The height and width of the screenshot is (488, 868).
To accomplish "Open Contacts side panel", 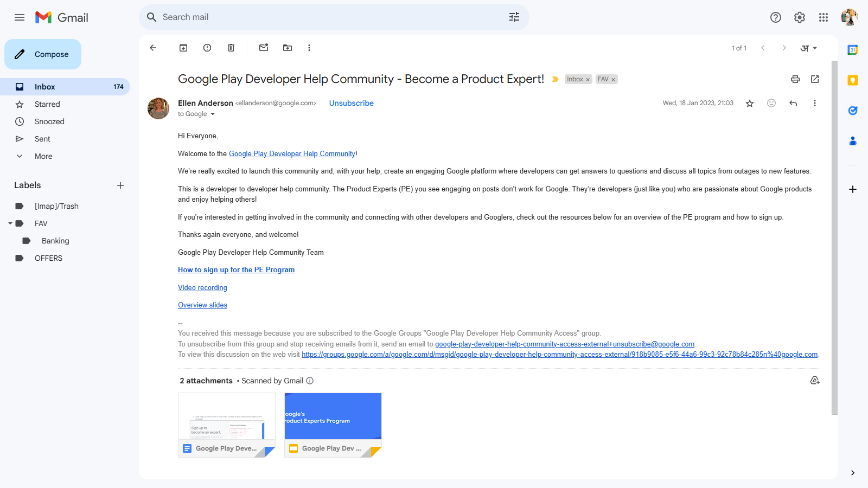I will (x=853, y=141).
